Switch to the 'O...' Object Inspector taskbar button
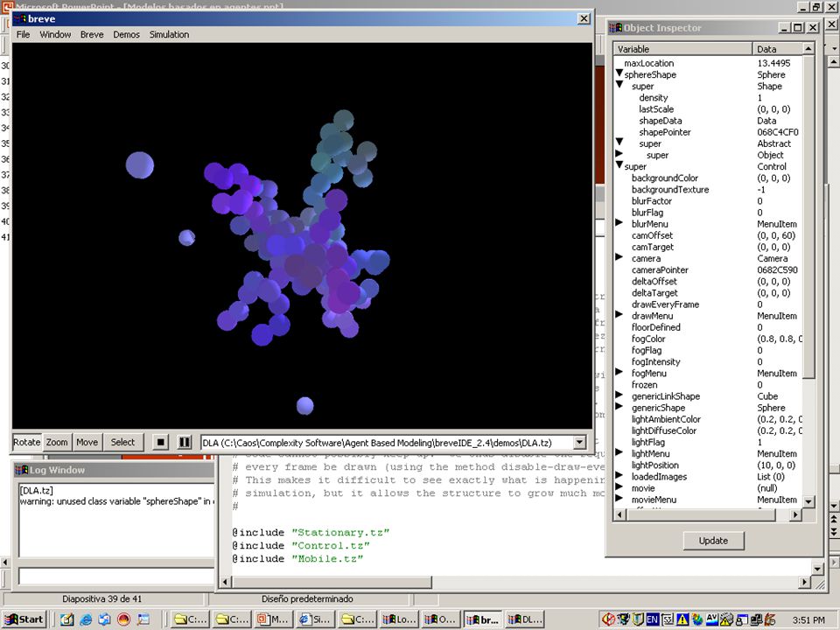This screenshot has height=630, width=840. (442, 619)
